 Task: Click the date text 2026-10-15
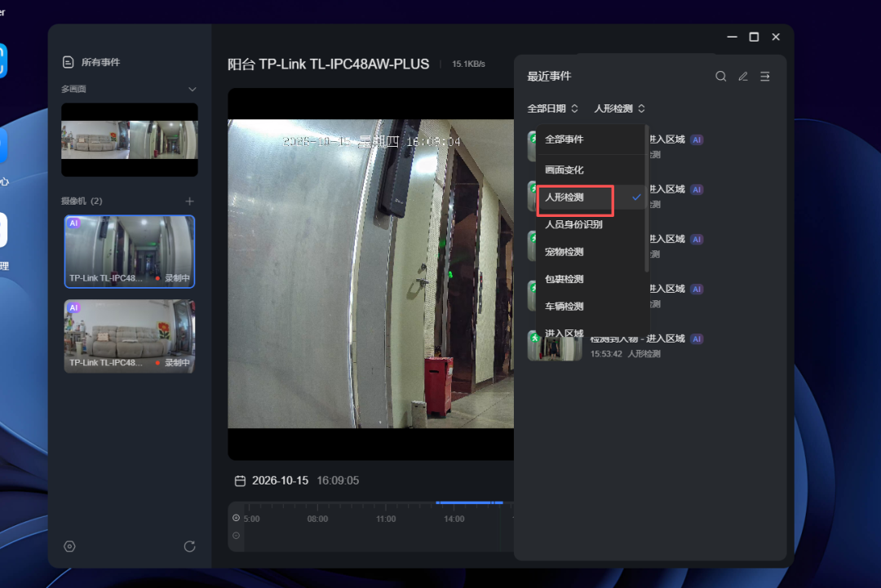pyautogui.click(x=280, y=480)
